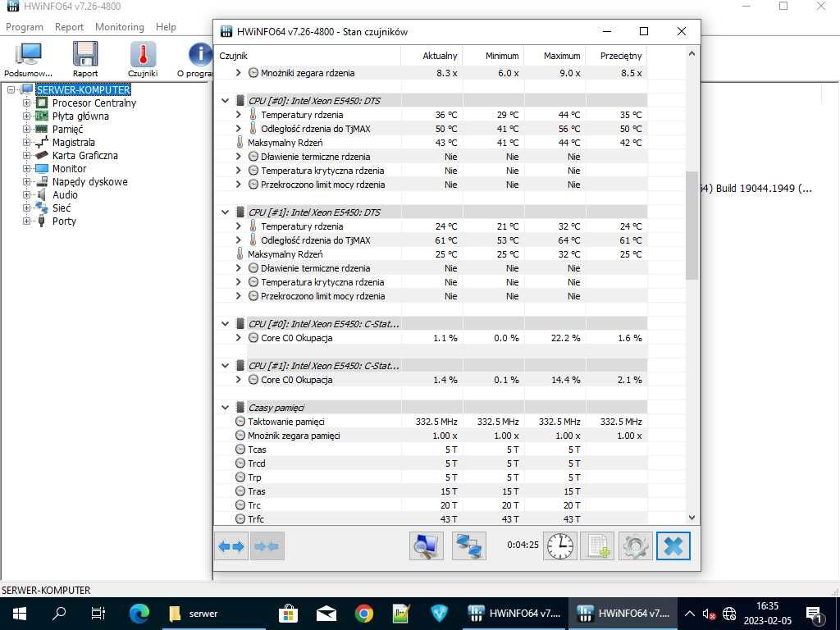Screen dimensions: 840x630
Task: Open sensor settings gear icon
Action: coord(636,546)
